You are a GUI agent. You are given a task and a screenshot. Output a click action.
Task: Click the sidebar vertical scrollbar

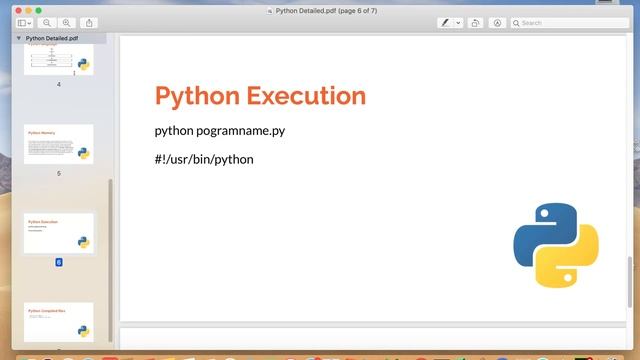click(110, 260)
